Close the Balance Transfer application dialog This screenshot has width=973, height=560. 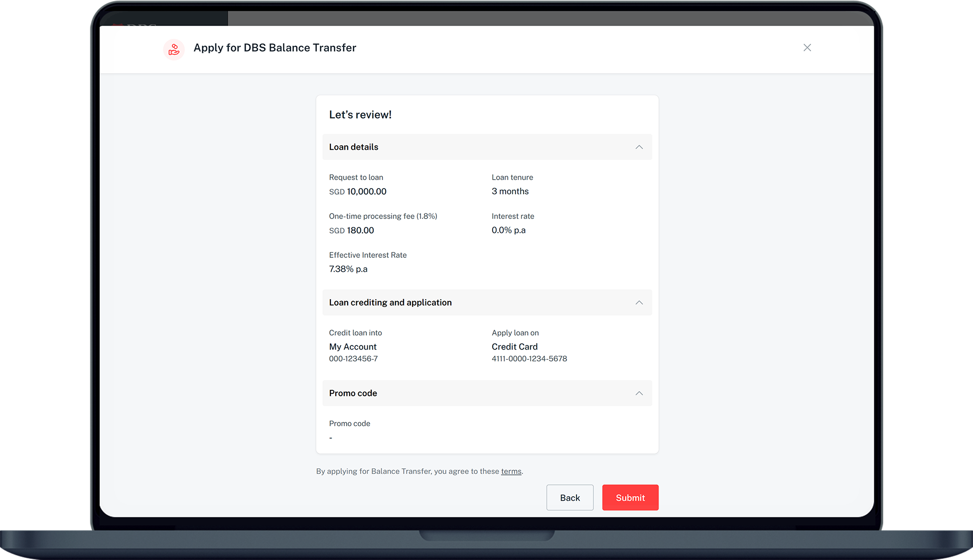click(x=807, y=48)
